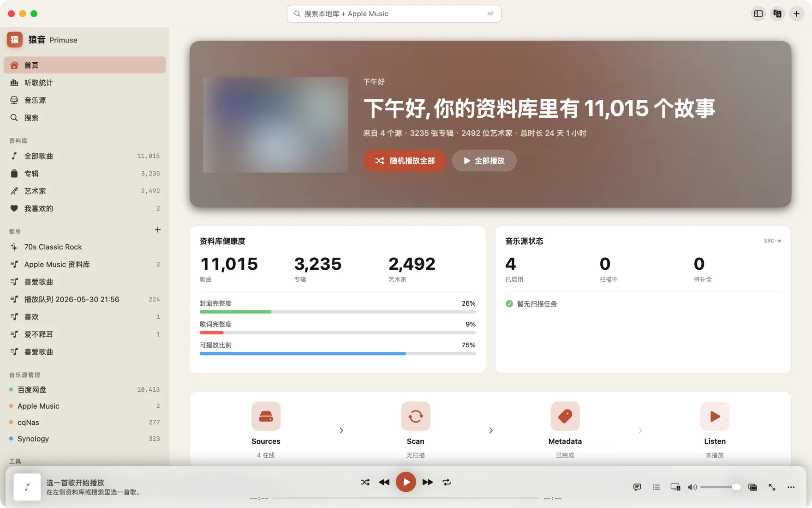The image size is (812, 508).
Task: Toggle repeat mode
Action: click(x=447, y=482)
